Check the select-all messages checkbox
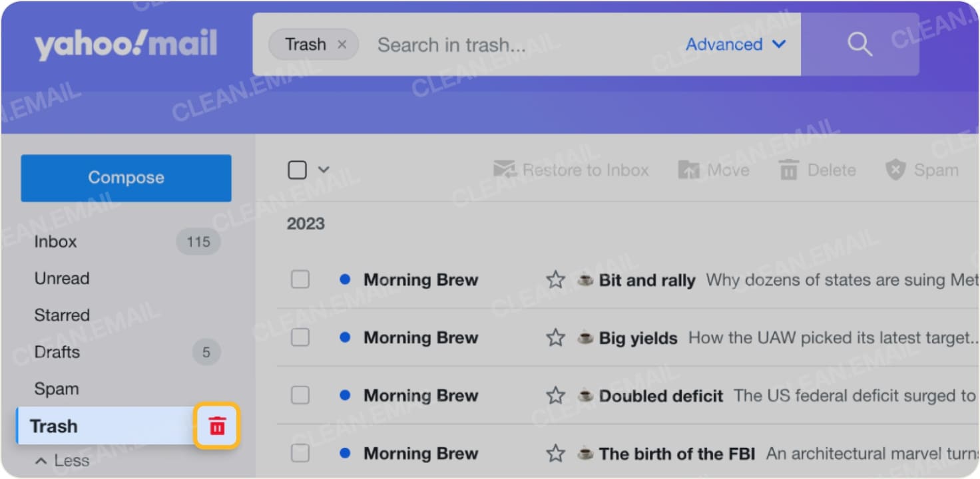Screen dimensions: 980x479 tap(297, 170)
